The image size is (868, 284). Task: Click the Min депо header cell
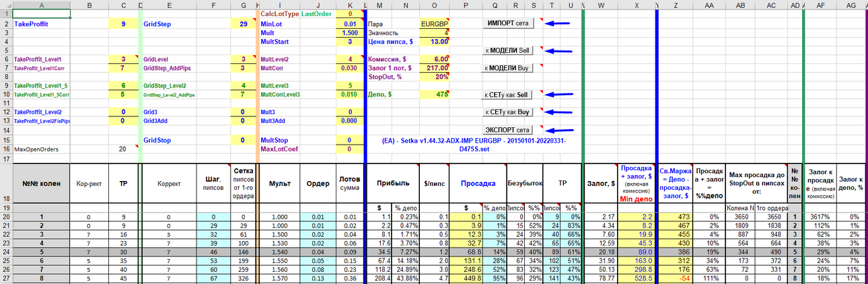point(636,183)
